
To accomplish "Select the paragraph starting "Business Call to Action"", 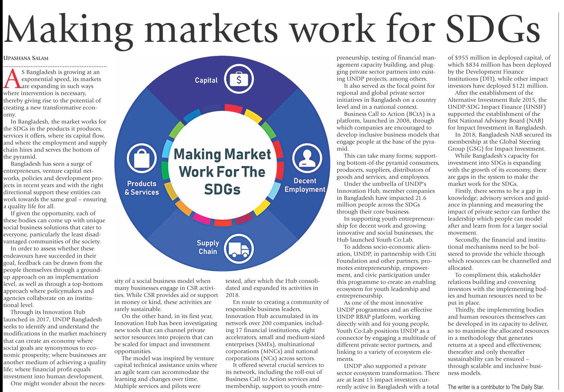I will point(387,131).
